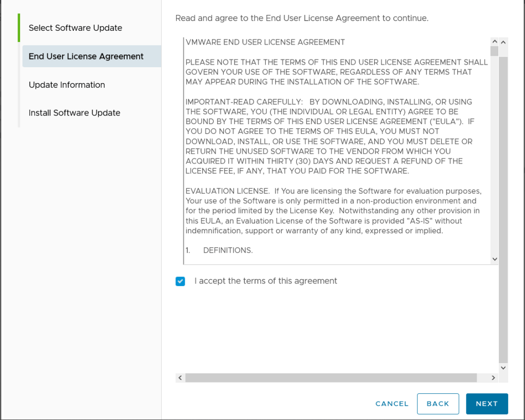The height and width of the screenshot is (420, 525).
Task: Click the BACK button
Action: (438, 404)
